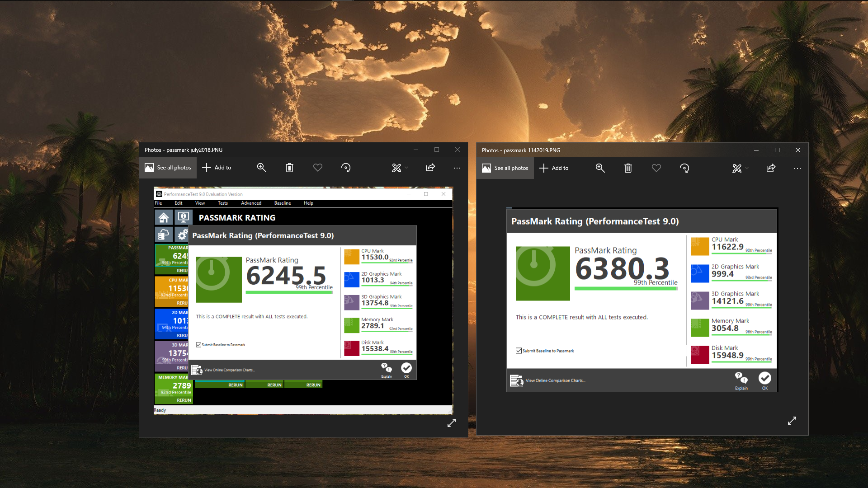Expand the Edit & Create chevron in the left window
868x488 pixels.
coord(406,168)
